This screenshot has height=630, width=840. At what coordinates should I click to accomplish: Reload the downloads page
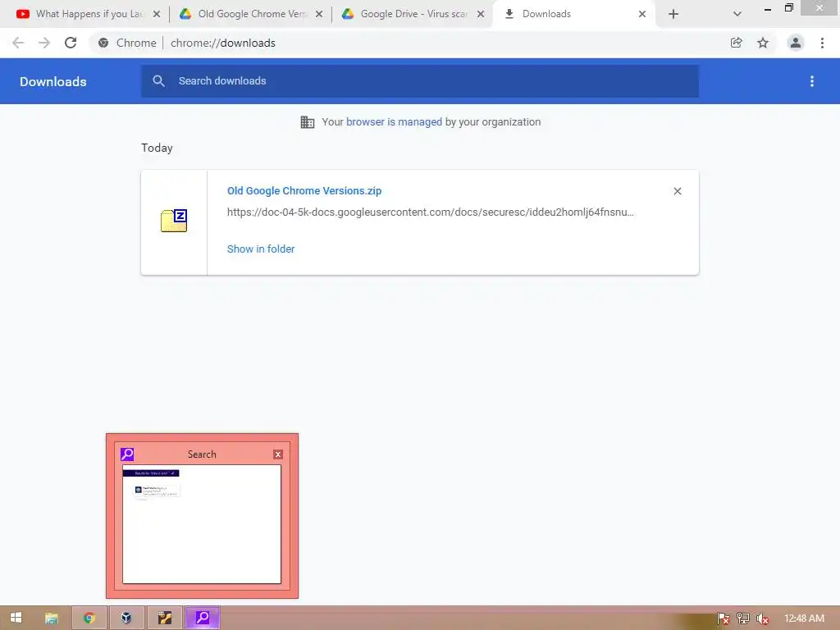(71, 43)
